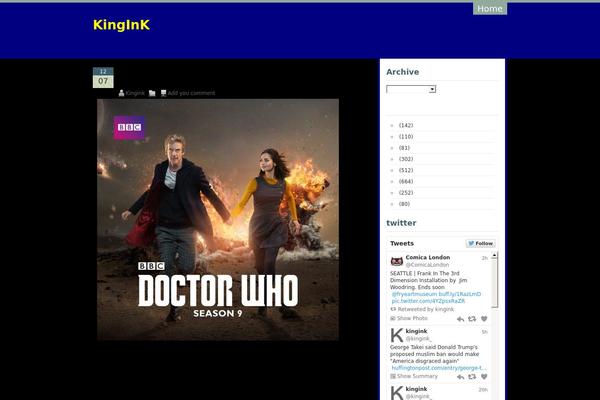
Task: Click the Comica London avatar icon
Action: point(396,261)
